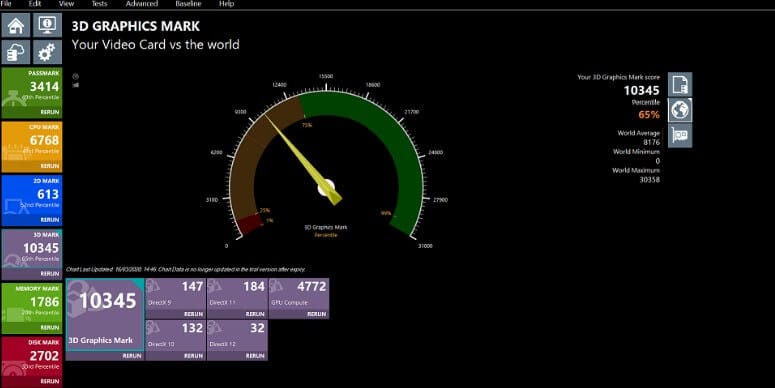Open the Tests menu

click(99, 3)
